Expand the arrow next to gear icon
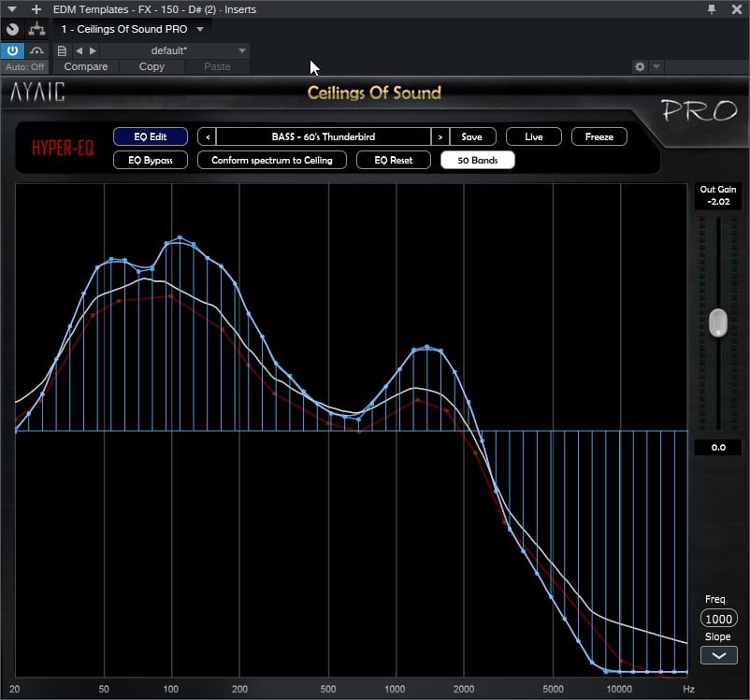The width and height of the screenshot is (750, 700). click(x=656, y=67)
